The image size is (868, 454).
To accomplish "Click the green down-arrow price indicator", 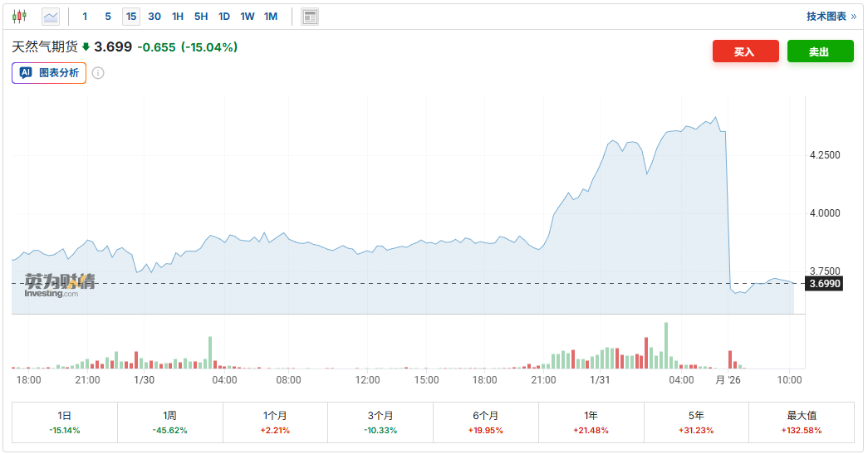I will (86, 47).
